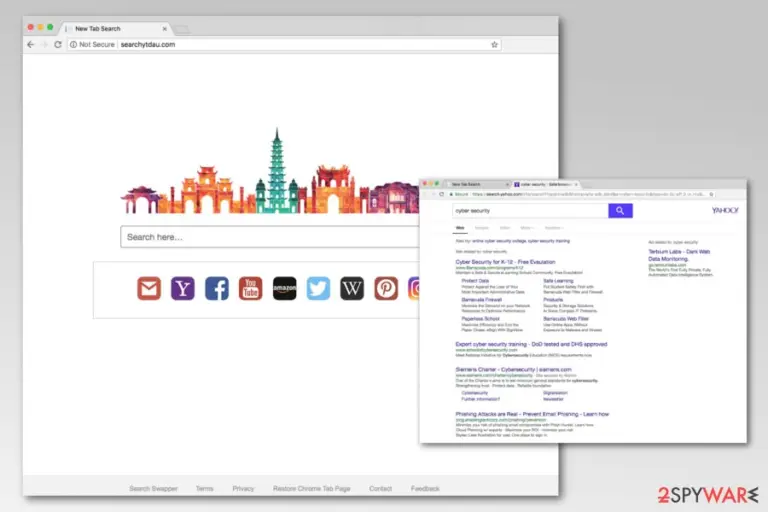The image size is (768, 512).
Task: Open the Pinterest shortcut icon
Action: pyautogui.click(x=386, y=289)
